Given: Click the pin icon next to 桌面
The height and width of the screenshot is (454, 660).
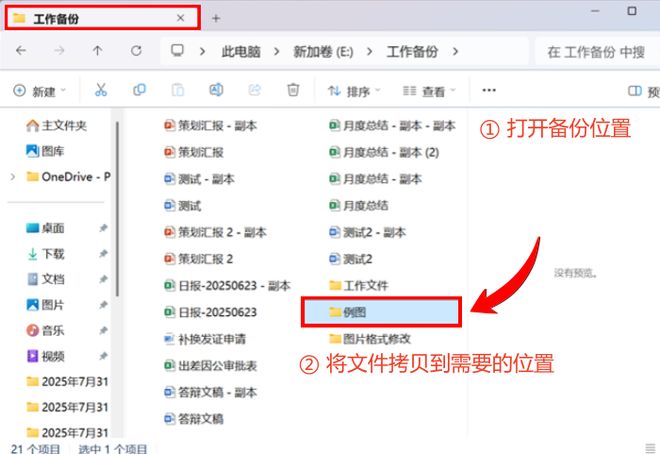Looking at the screenshot, I should coord(103,228).
